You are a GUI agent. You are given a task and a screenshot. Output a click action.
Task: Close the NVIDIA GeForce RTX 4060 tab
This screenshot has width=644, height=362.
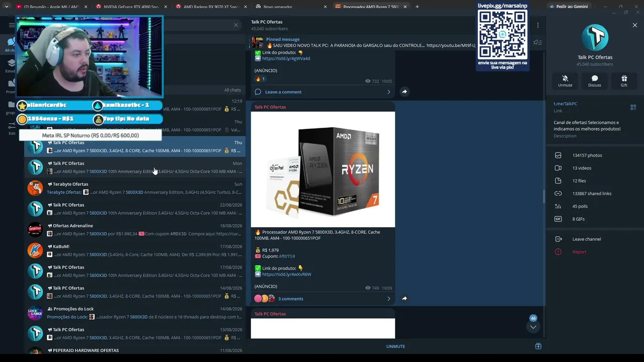click(x=166, y=7)
